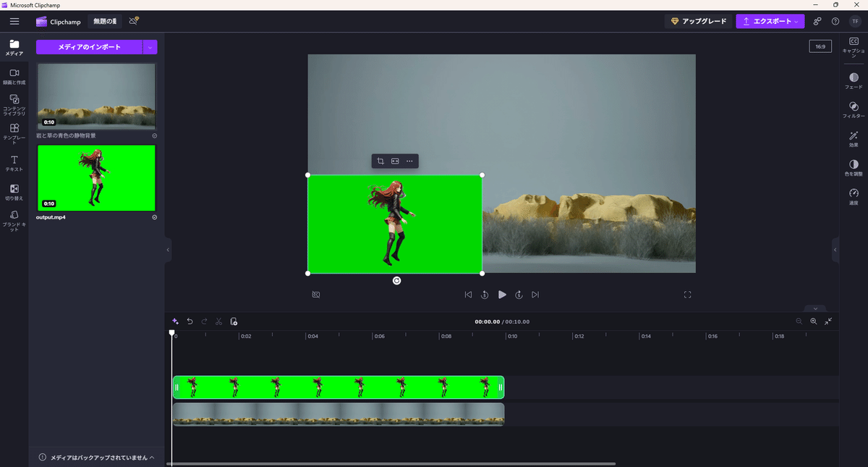
Task: Open the Adjust colors panel
Action: pos(854,168)
